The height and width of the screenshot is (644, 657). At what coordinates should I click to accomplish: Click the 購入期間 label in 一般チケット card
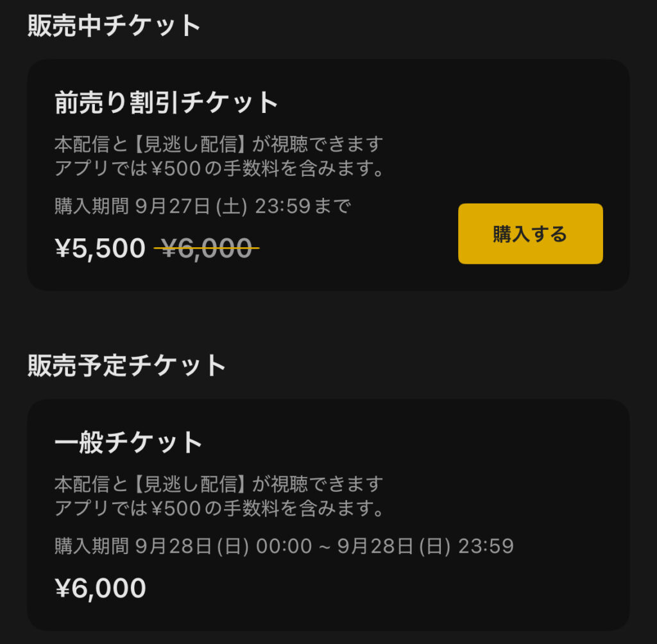pyautogui.click(x=92, y=546)
